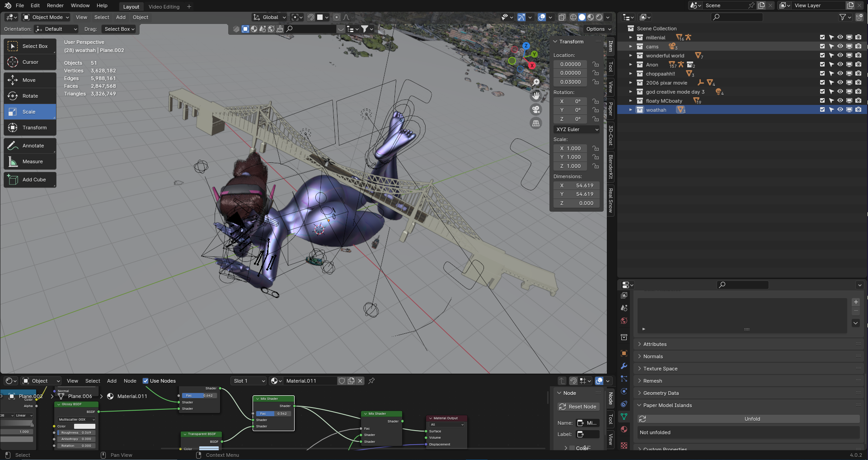Screen dimensions: 868x460
Task: Click the Blender logo menu
Action: (x=8, y=5)
